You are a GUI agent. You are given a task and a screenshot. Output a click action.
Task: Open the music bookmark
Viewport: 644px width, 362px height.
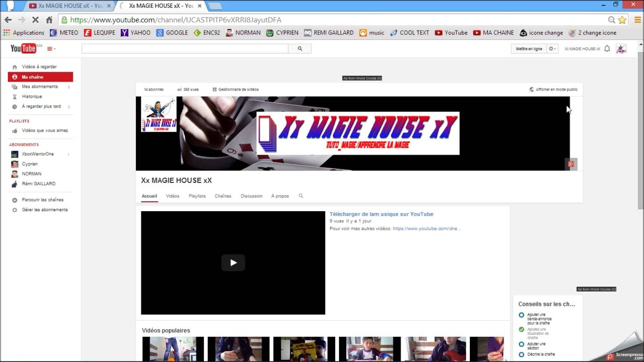372,33
